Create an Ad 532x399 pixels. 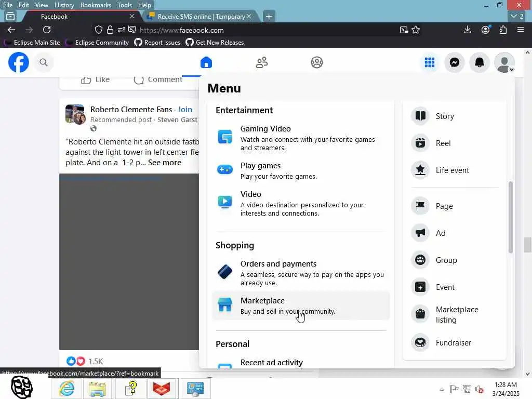454,233
